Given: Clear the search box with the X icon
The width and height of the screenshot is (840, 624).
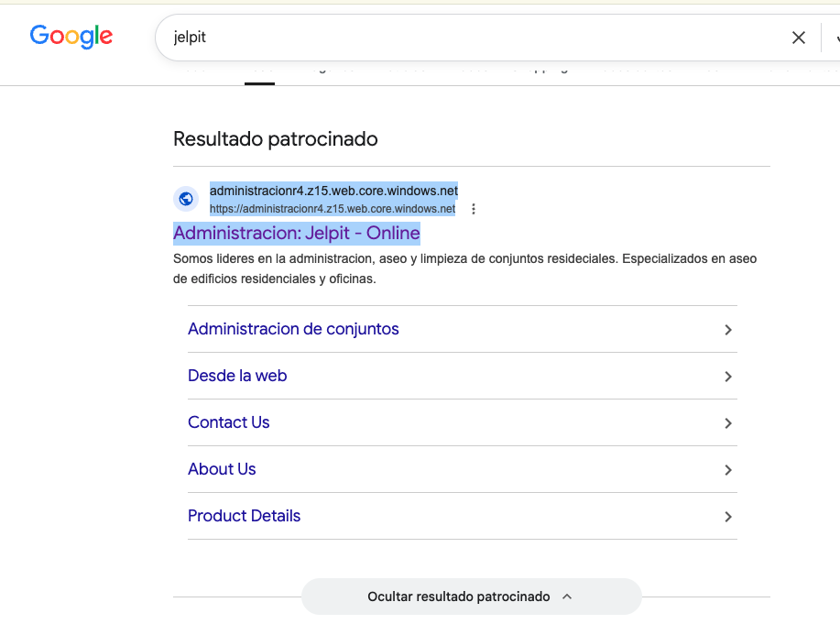Looking at the screenshot, I should pyautogui.click(x=798, y=38).
